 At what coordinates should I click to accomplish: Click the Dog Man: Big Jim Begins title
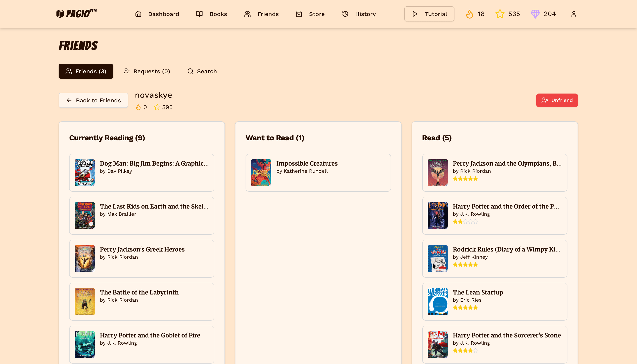[x=154, y=163]
